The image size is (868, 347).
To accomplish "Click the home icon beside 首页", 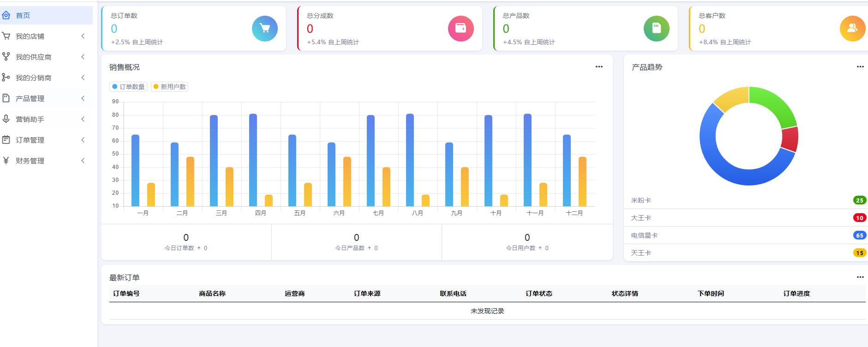I will 6,15.
